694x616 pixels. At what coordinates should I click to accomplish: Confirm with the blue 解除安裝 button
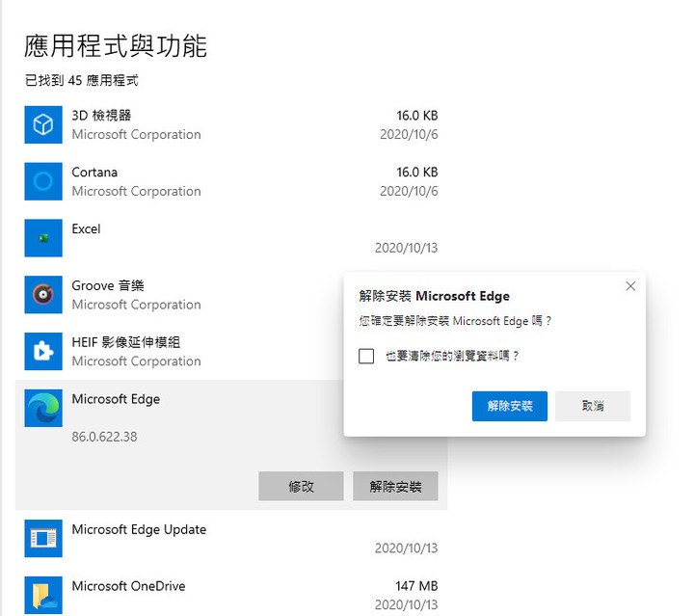(x=510, y=406)
